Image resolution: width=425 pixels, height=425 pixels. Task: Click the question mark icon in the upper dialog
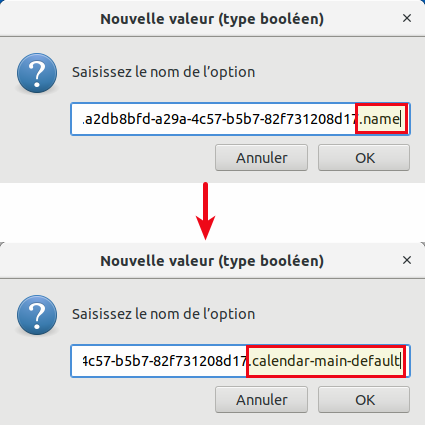coord(37,73)
